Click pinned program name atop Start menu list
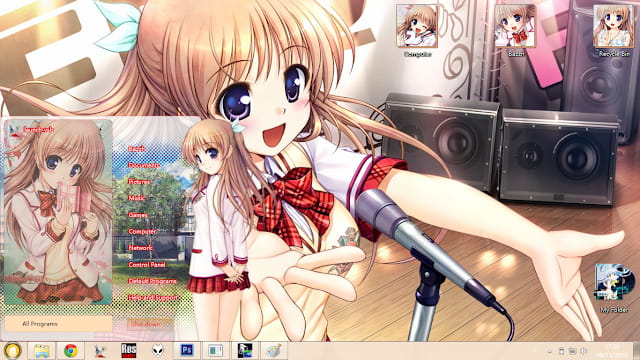Image resolution: width=640 pixels, height=360 pixels. point(38,129)
